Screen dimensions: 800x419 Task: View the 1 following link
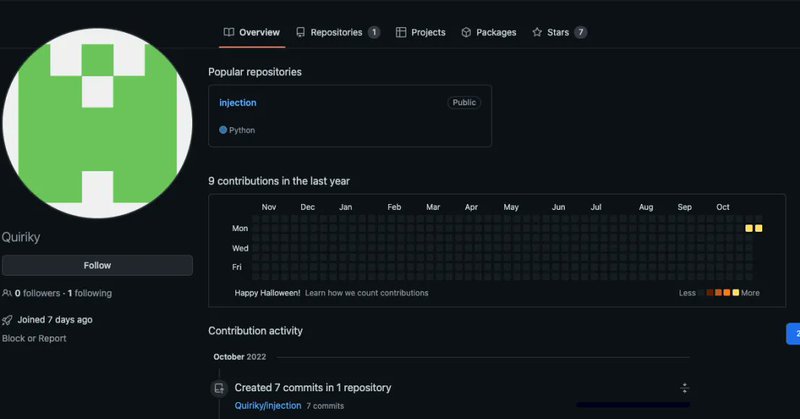pos(90,293)
